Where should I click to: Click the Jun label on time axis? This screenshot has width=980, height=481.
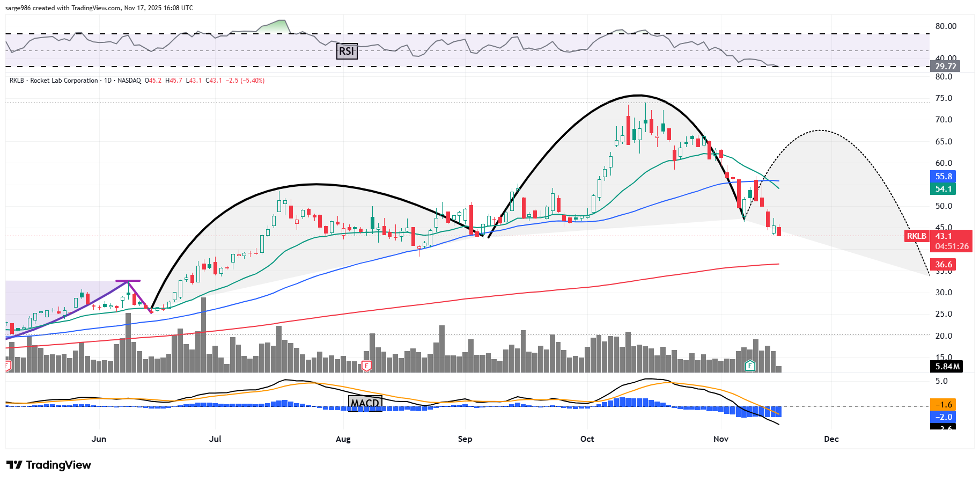(99, 439)
